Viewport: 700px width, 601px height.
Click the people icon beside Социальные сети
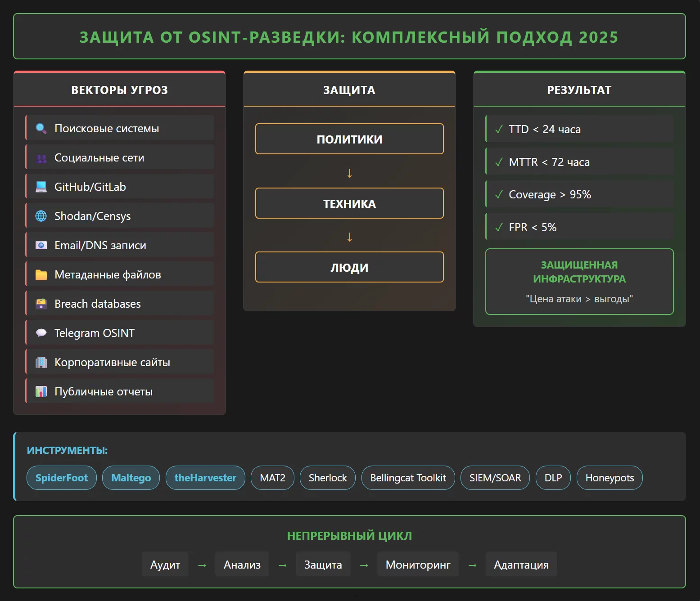click(x=41, y=158)
